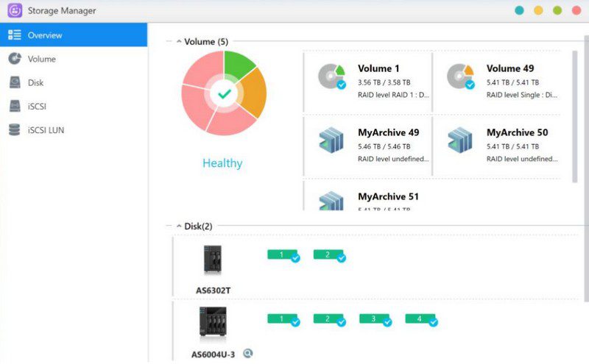Close Storage Manager with red button
This screenshot has height=364, width=589.
click(576, 10)
